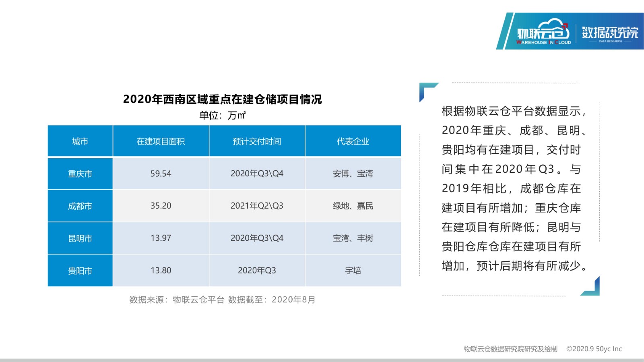
Task: Click the companies cell 安博、宝湾
Action: tap(353, 174)
